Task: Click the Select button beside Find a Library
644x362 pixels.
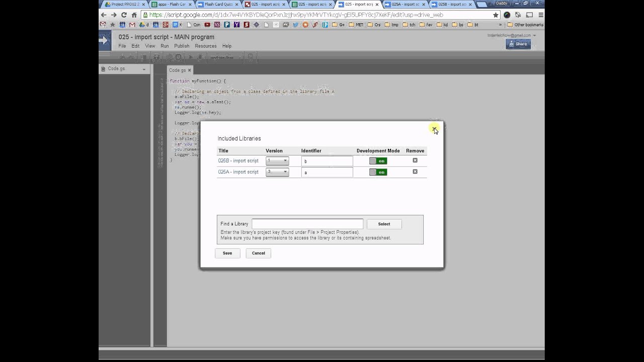Action: click(384, 224)
